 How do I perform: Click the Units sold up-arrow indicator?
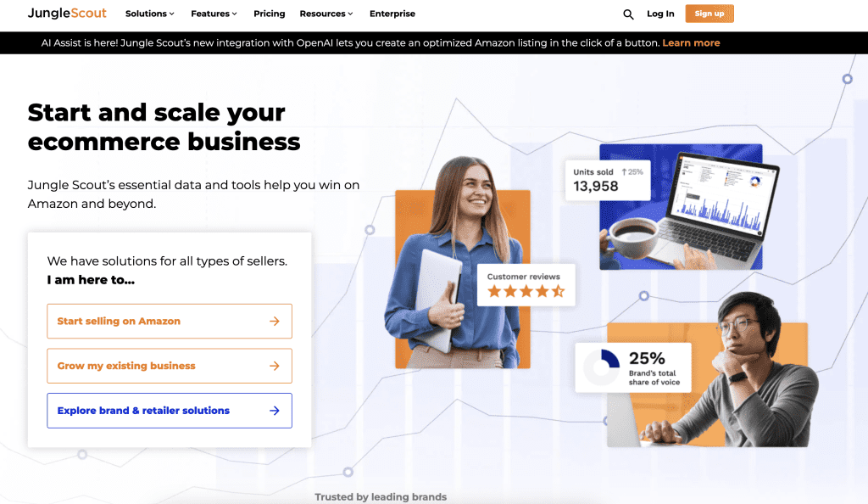624,172
